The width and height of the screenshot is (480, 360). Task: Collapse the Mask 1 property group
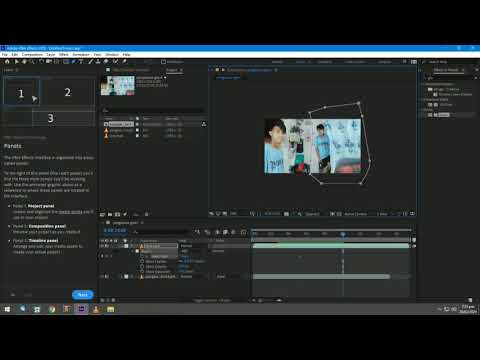click(x=133, y=251)
